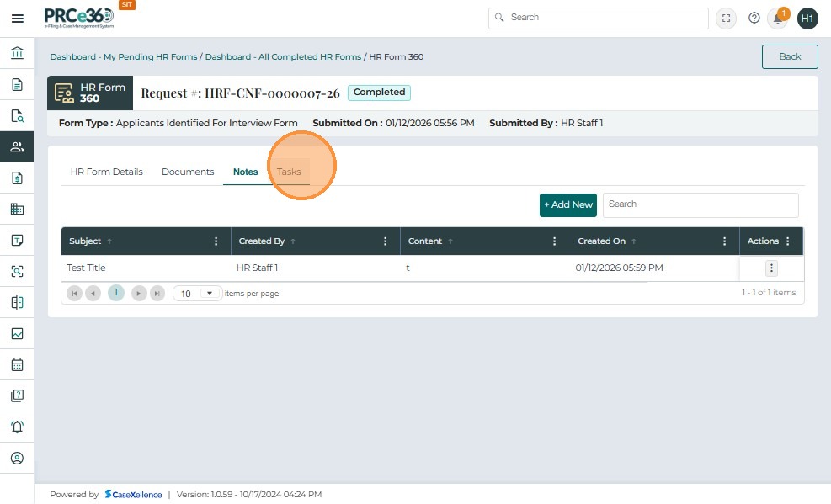Open the institution (bank building) sidebar icon
The width and height of the screenshot is (831, 504).
[17, 53]
